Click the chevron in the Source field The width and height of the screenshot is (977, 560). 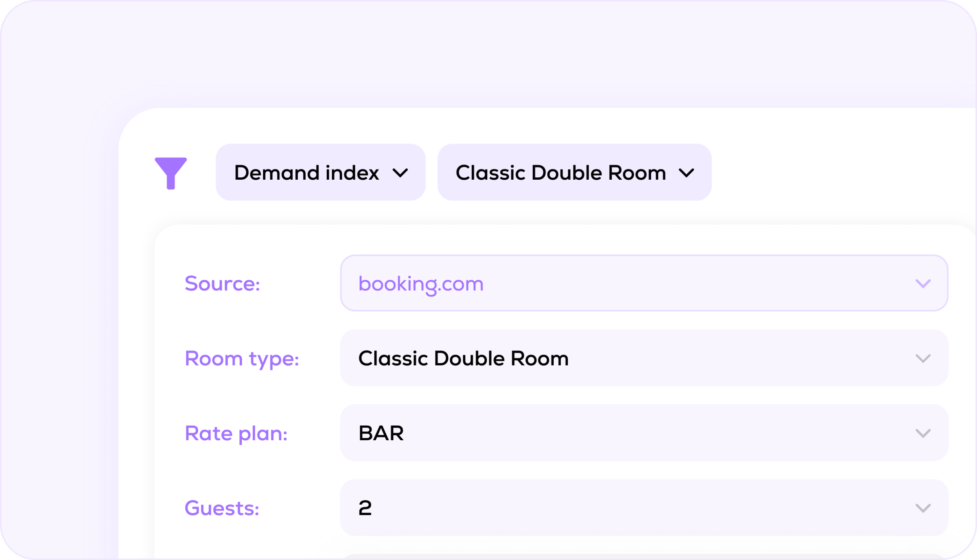(x=923, y=284)
